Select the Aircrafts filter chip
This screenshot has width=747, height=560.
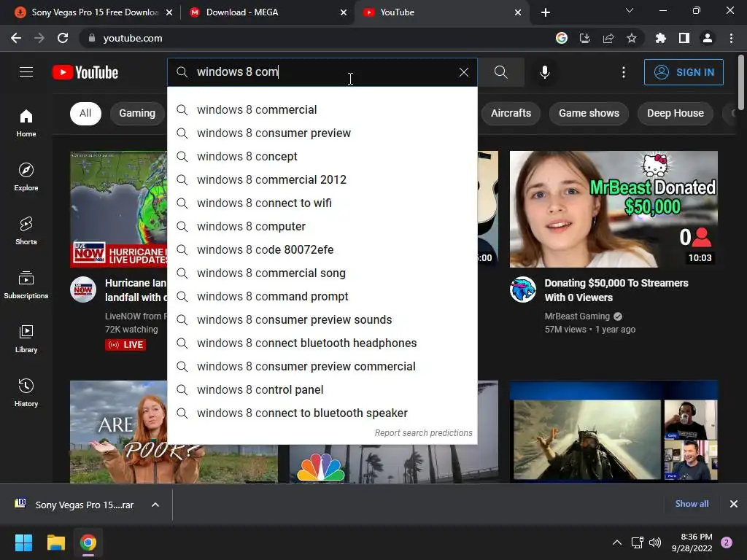511,113
